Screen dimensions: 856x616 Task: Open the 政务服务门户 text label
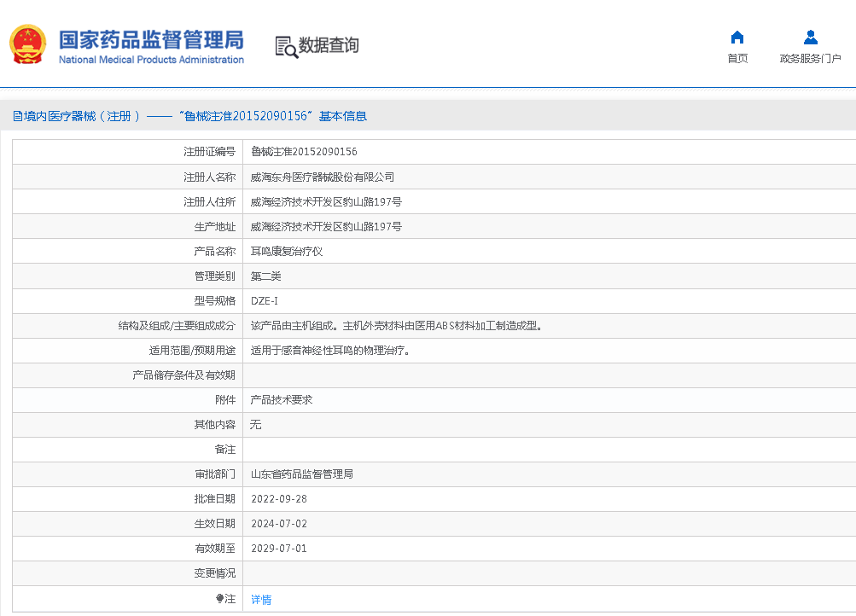pyautogui.click(x=810, y=59)
